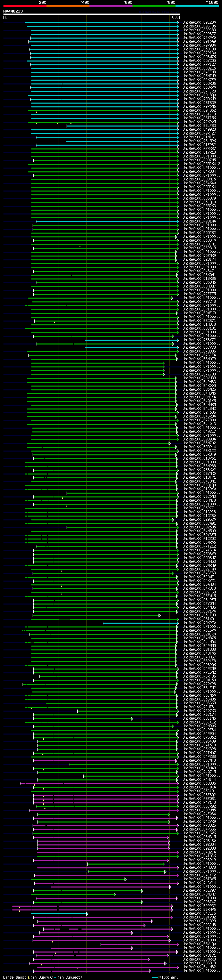This screenshot has height=980, width=222.
Task: Click the Large gaps legend text
Action: pyautogui.click(x=43, y=977)
